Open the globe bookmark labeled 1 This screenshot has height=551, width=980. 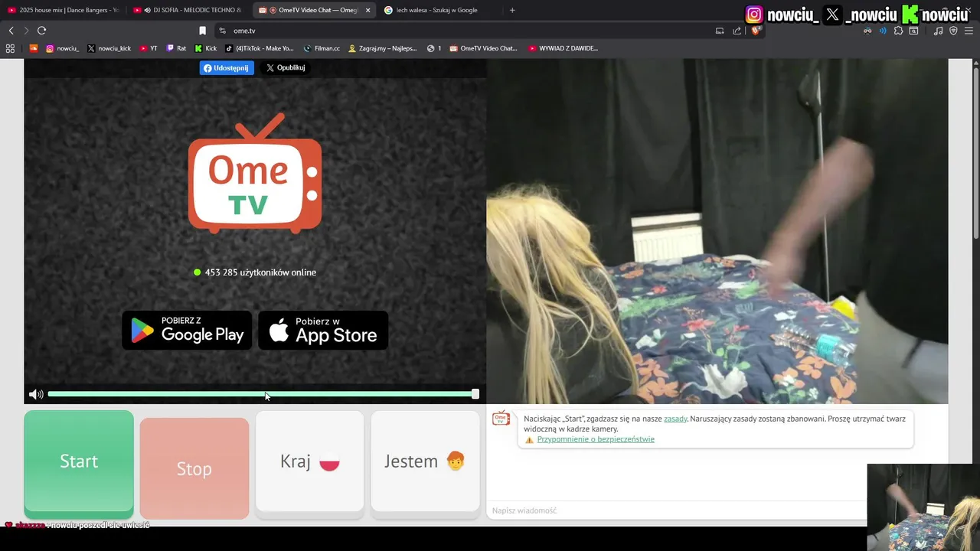tap(434, 48)
